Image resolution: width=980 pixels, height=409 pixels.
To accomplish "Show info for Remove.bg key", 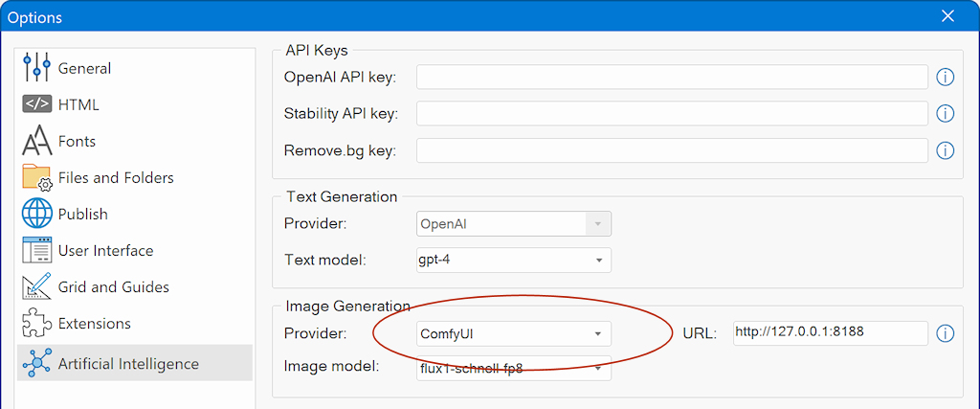I will tap(945, 150).
